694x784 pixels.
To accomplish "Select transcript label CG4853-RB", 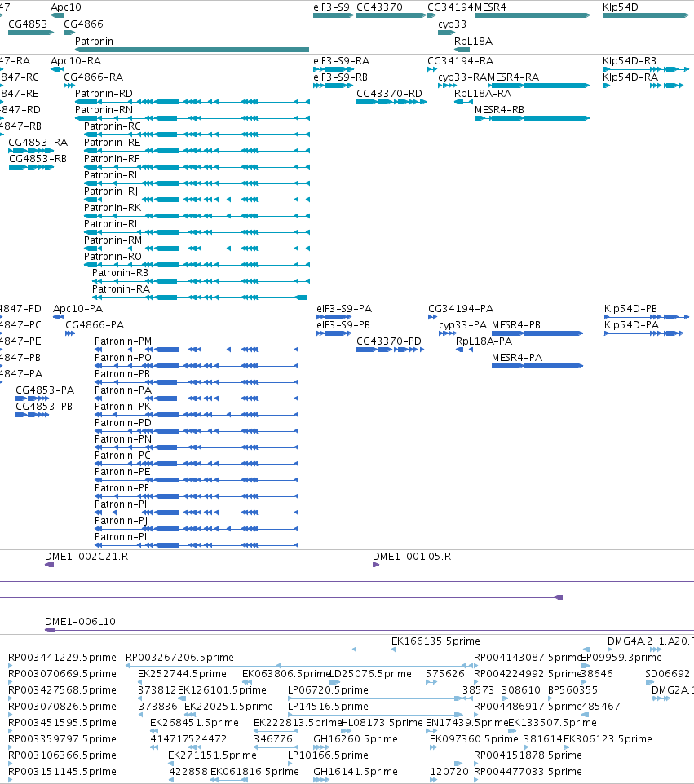I will tap(38, 158).
